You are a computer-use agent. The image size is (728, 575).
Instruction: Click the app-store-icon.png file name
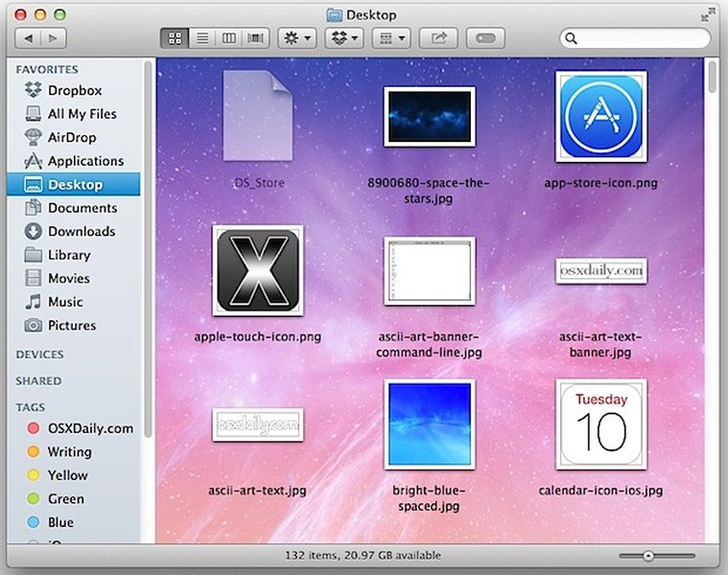click(600, 183)
